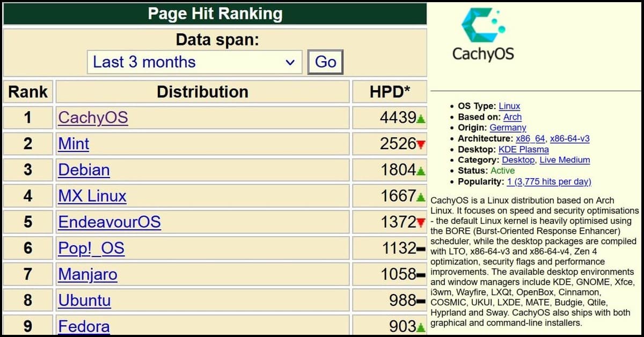This screenshot has width=644, height=337.
Task: Click the Rank column header
Action: [28, 92]
